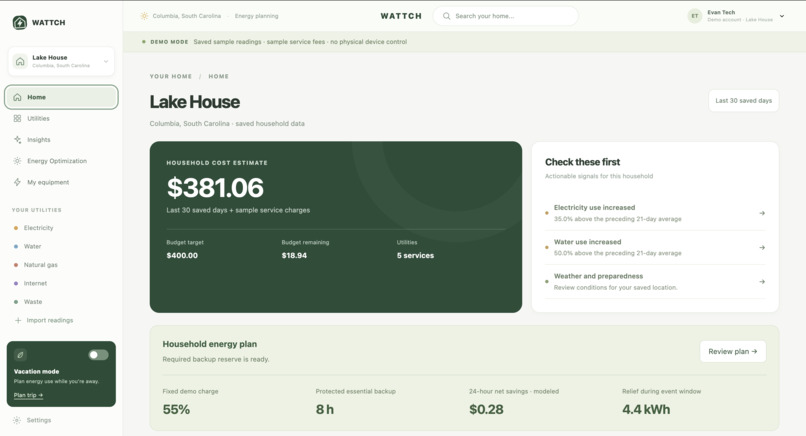Click the Household energy plan heading

click(210, 344)
